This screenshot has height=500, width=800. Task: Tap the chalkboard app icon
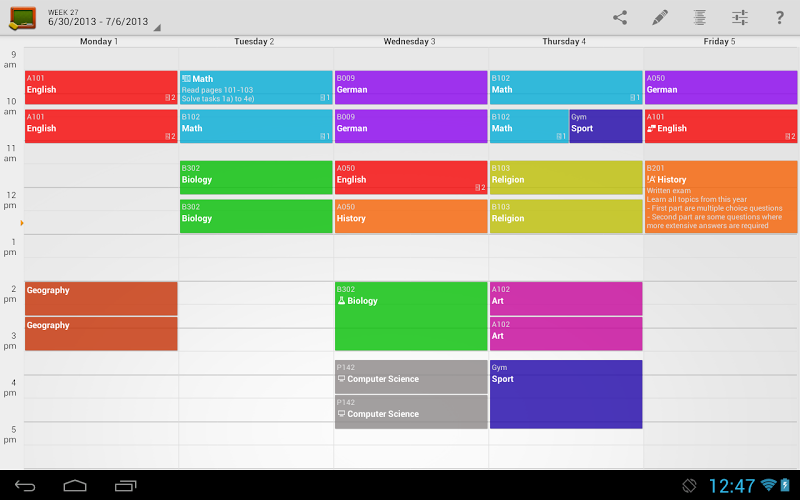[22, 18]
